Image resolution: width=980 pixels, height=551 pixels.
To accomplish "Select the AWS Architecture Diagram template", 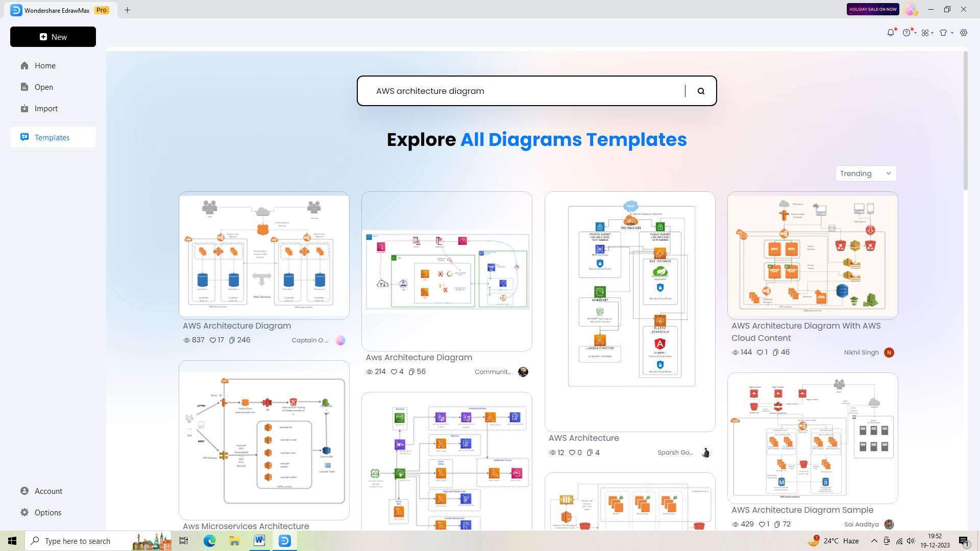I will (263, 255).
